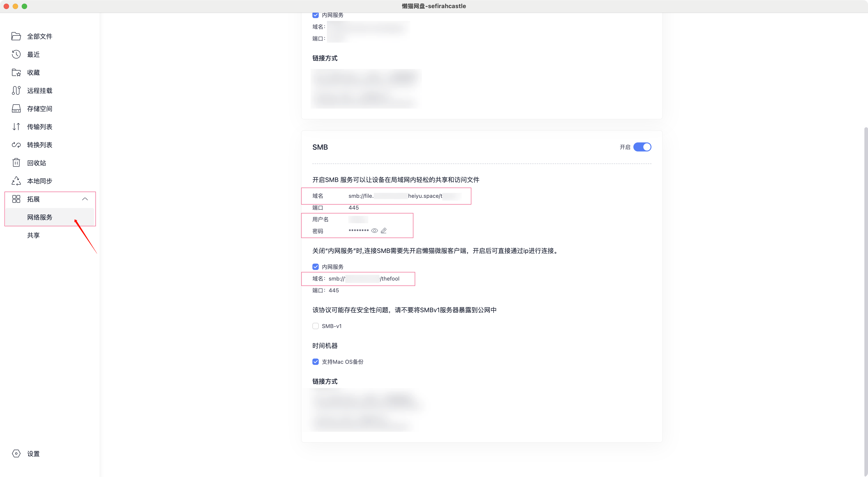
Task: Open 转换列表 in sidebar
Action: [x=40, y=145]
